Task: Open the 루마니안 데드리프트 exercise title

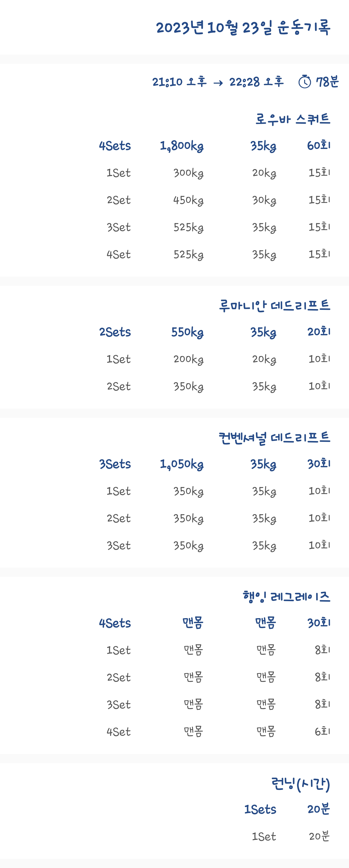Action: pyautogui.click(x=275, y=305)
